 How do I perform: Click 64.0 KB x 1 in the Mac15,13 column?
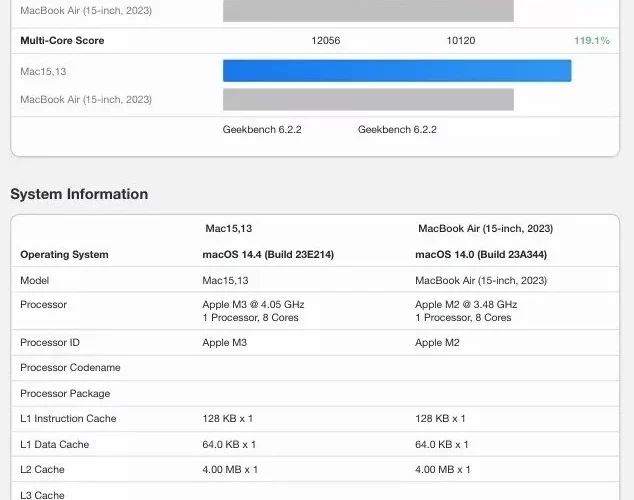(229, 444)
